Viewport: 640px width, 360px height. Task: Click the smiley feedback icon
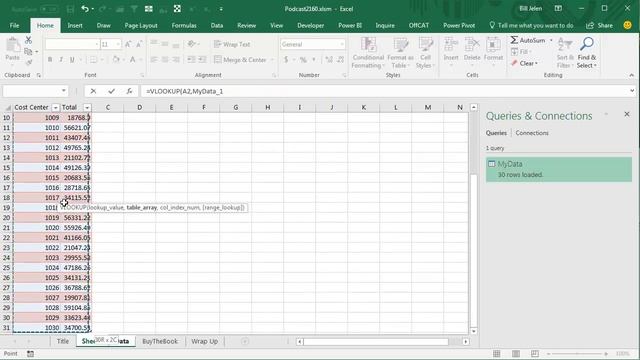tap(627, 25)
